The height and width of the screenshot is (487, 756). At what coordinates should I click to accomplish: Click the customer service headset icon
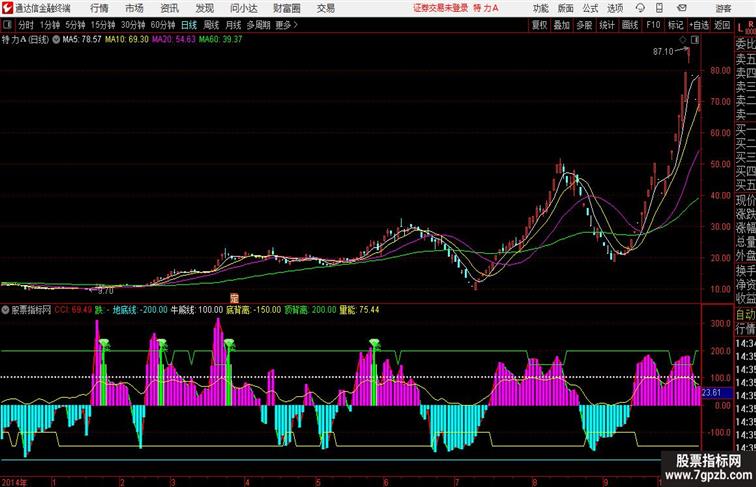pos(640,8)
